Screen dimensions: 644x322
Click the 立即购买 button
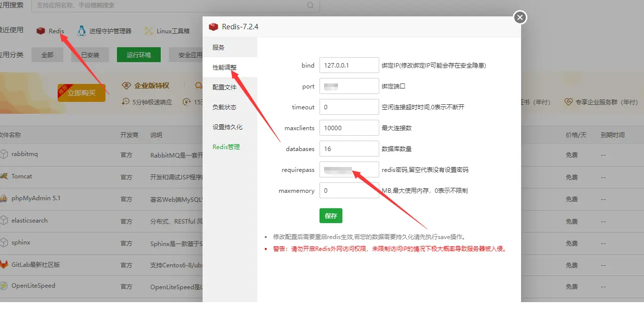(82, 93)
